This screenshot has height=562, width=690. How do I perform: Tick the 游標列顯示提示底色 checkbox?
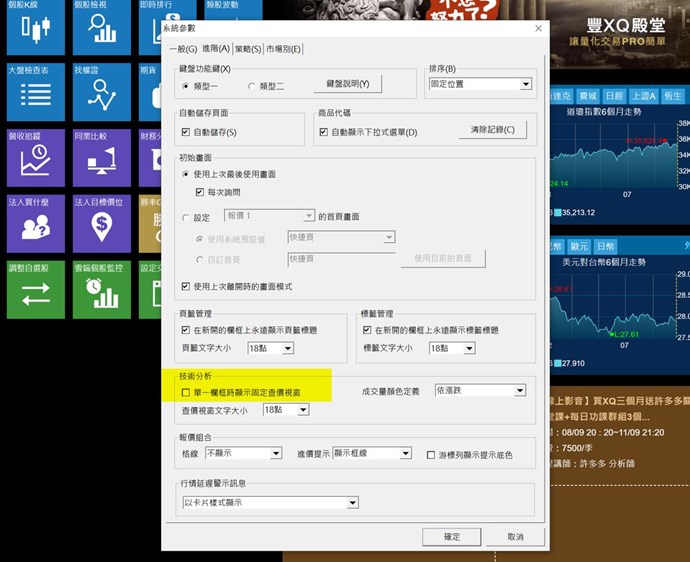coord(431,454)
